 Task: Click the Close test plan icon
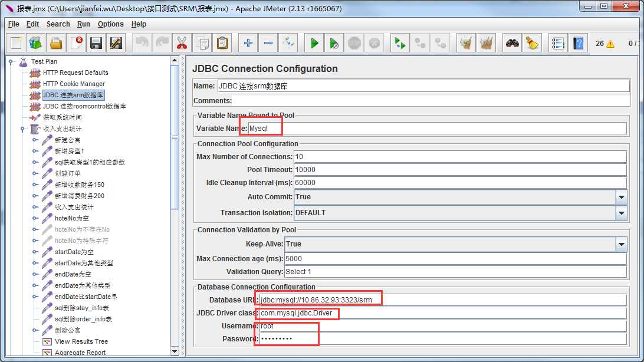pyautogui.click(x=76, y=43)
